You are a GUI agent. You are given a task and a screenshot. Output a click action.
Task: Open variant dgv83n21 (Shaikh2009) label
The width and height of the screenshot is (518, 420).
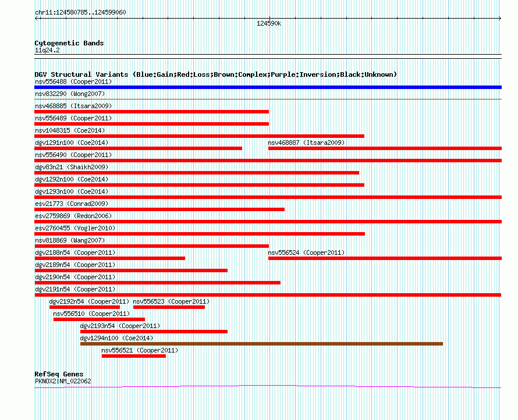click(72, 167)
